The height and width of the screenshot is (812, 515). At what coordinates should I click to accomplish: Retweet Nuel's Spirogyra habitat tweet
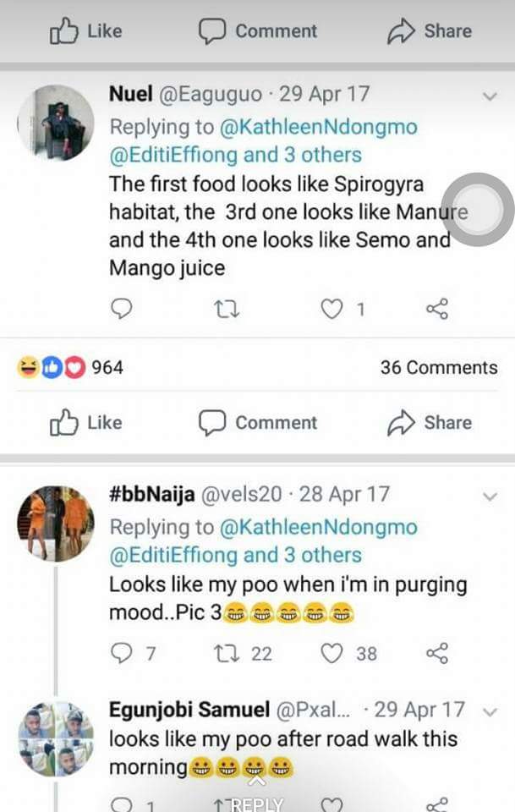[x=226, y=310]
